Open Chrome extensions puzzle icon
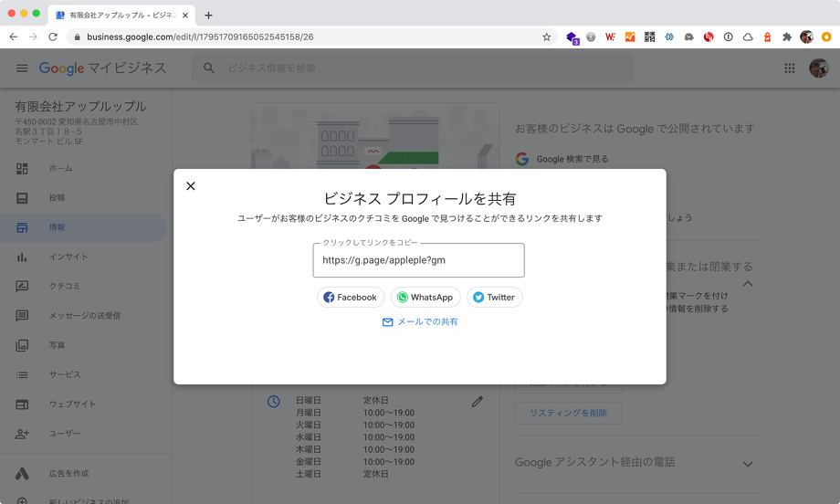 [787, 37]
